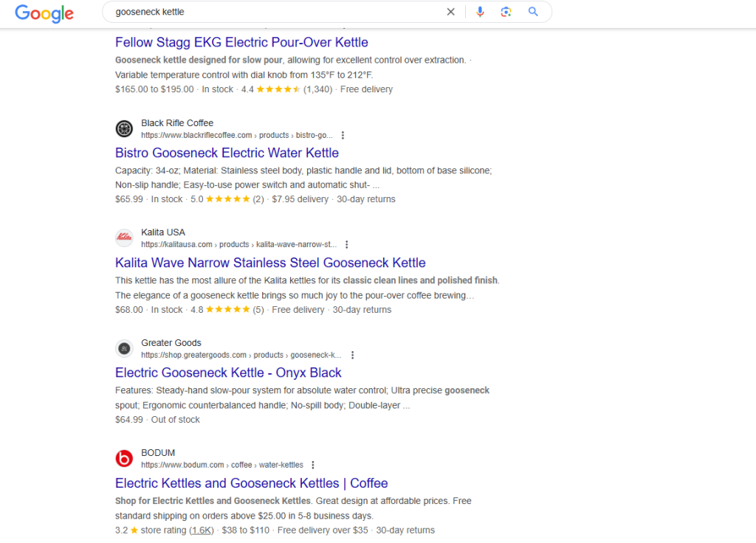This screenshot has width=756, height=543.
Task: Open Kalita Wave Narrow Stainless Steel Kettle link
Action: point(270,263)
